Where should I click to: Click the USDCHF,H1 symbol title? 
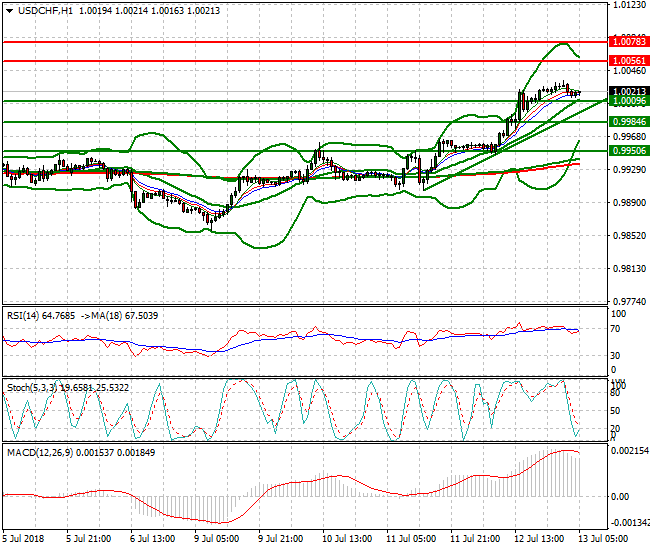[x=45, y=11]
